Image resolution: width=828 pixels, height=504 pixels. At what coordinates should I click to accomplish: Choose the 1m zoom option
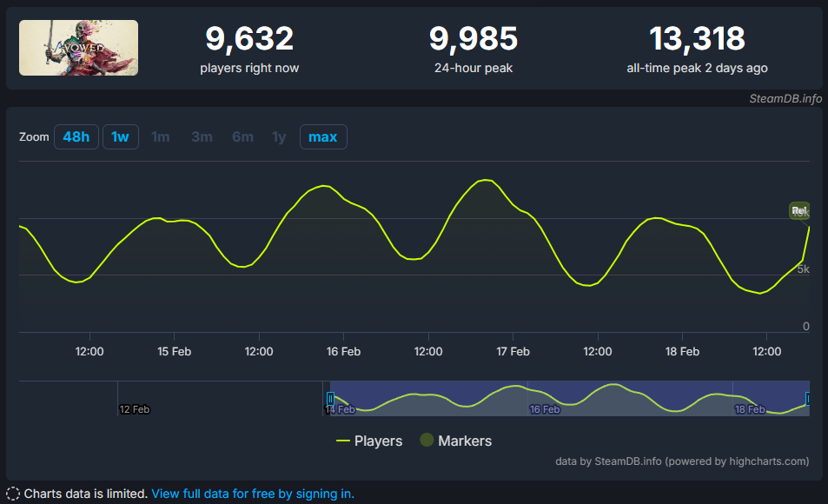[x=161, y=136]
